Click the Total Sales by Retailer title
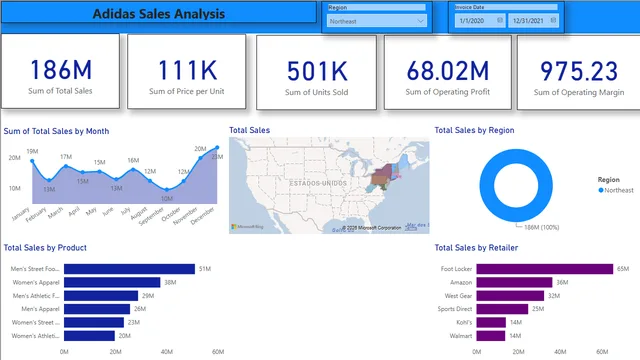The width and height of the screenshot is (640, 360). 476,248
